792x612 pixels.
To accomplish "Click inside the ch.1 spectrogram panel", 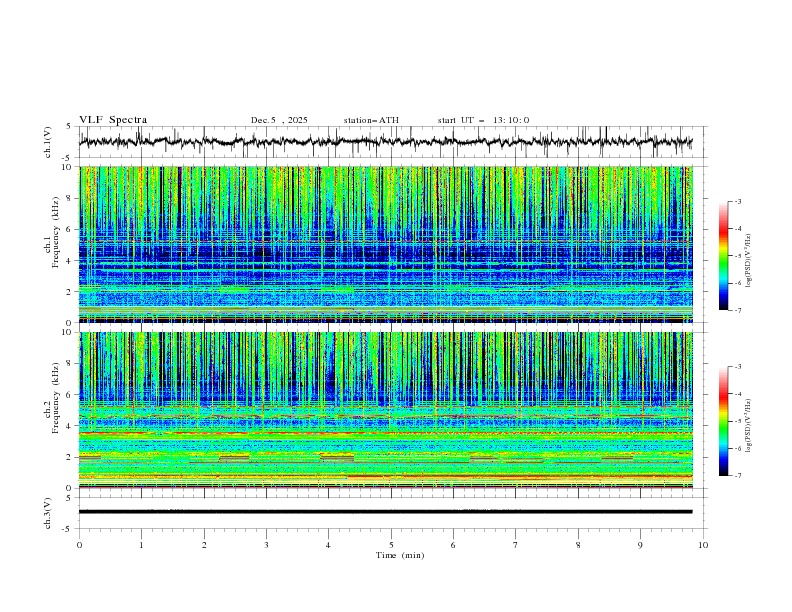I will 386,244.
